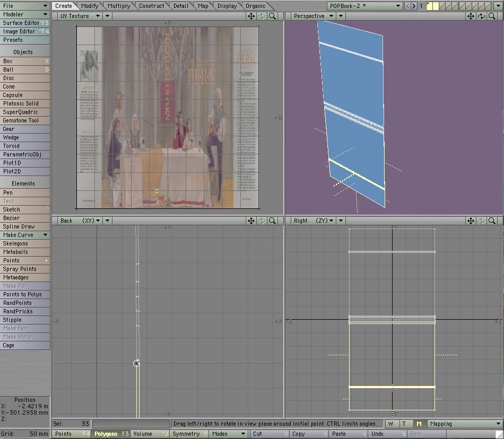Switch to the Display tab
The height and width of the screenshot is (439, 504).
click(227, 6)
